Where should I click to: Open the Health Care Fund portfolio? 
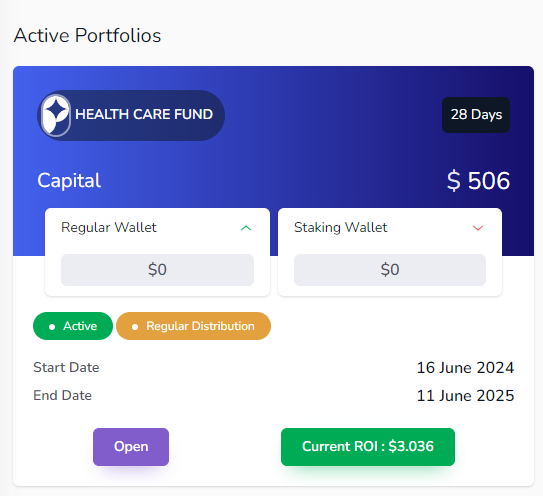pos(131,447)
